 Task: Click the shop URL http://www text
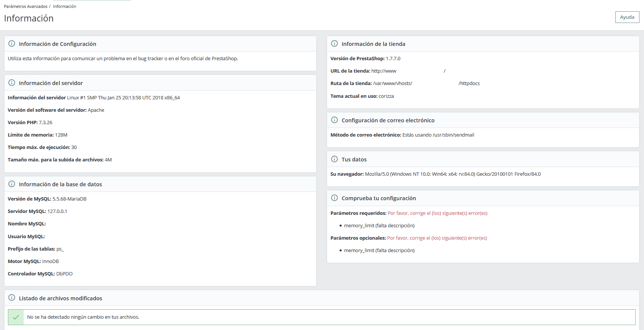pyautogui.click(x=384, y=71)
